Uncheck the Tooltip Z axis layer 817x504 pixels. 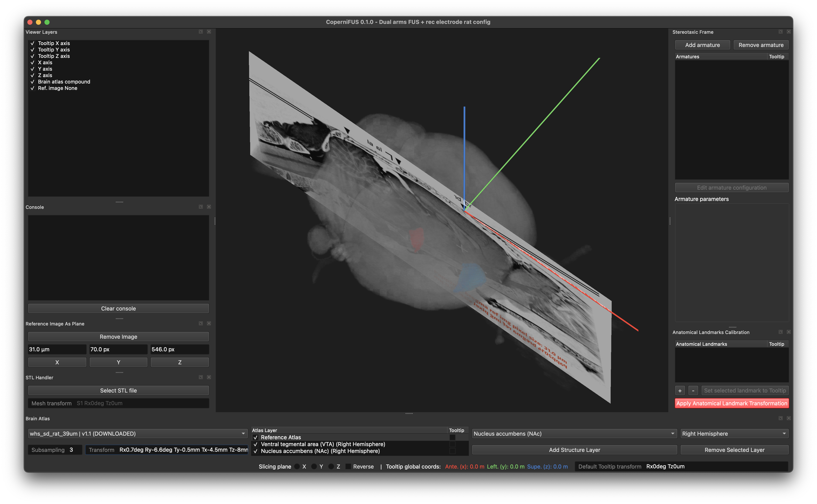coord(32,56)
